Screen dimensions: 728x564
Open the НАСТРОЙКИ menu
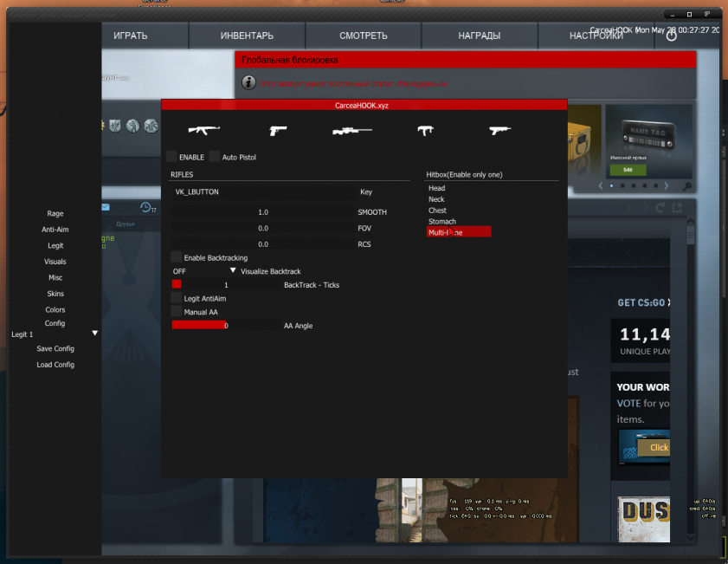coord(596,36)
